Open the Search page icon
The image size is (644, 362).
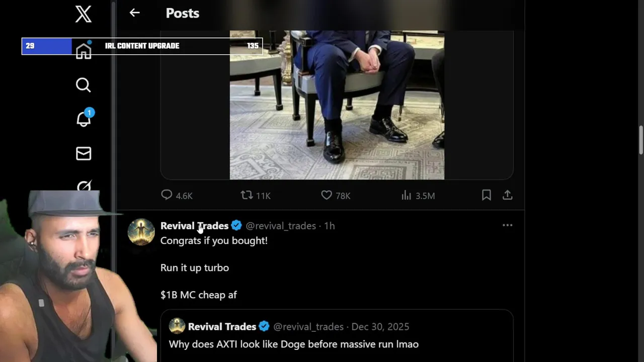(84, 85)
